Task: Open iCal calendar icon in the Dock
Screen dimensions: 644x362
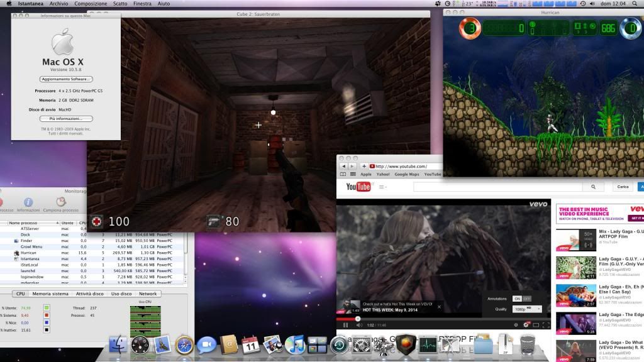Action: pyautogui.click(x=250, y=345)
